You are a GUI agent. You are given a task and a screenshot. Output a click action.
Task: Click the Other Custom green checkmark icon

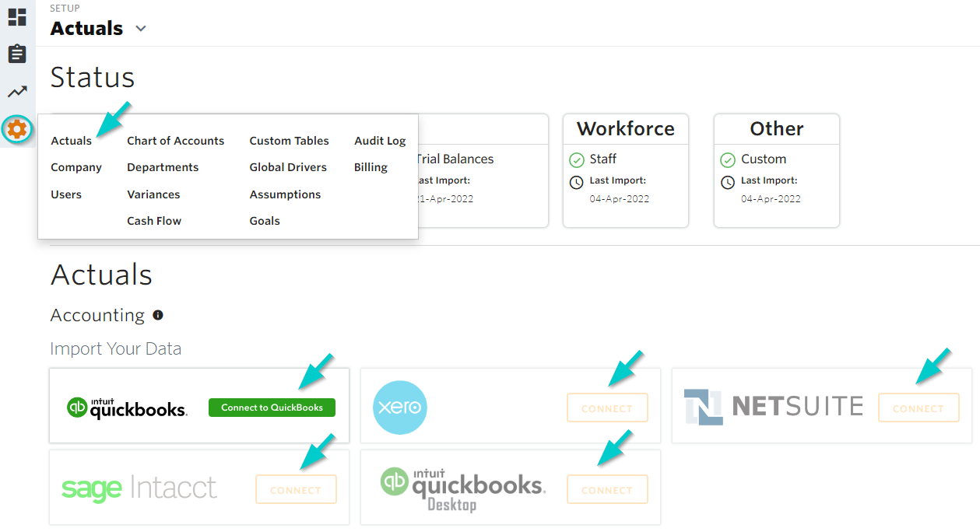click(728, 159)
